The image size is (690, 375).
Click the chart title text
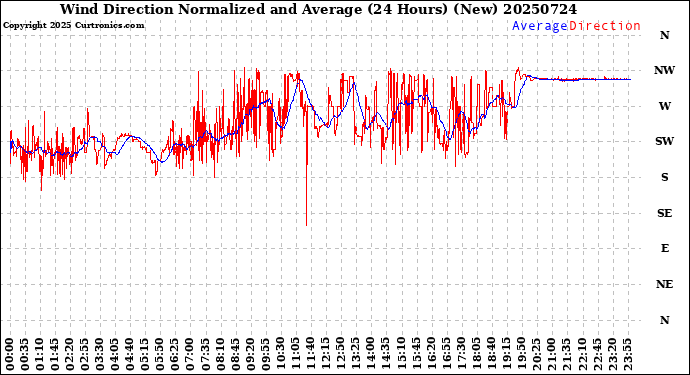click(x=318, y=9)
